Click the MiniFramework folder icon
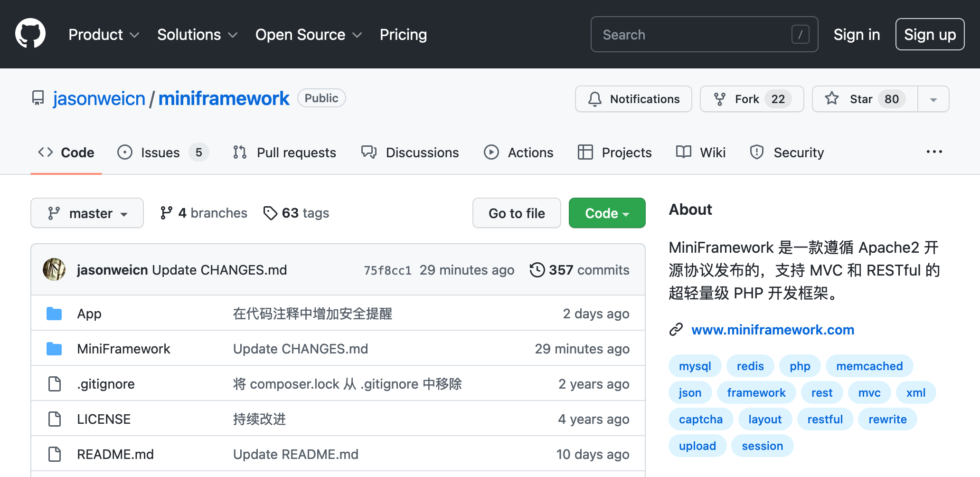Viewport: 980px width, 477px height. pos(54,349)
